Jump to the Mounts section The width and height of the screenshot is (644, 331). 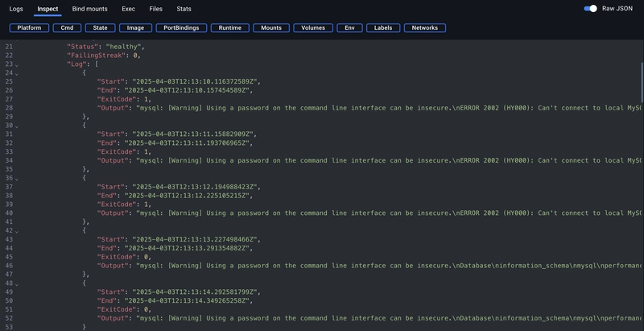[x=271, y=28]
